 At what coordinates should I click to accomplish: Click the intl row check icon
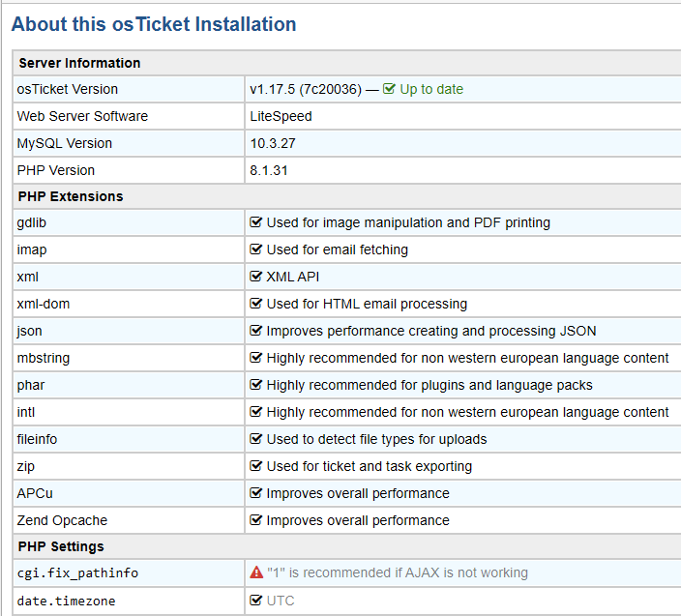255,412
